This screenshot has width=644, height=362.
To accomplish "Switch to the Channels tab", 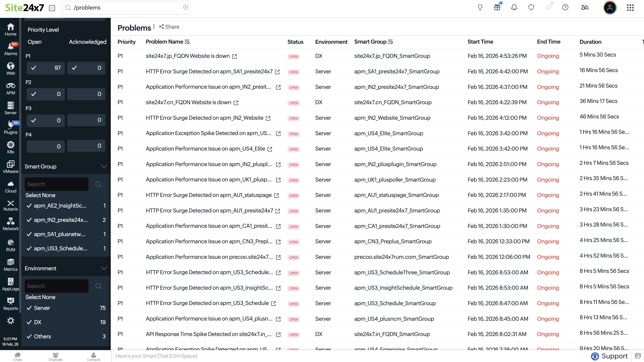I will (x=55, y=356).
